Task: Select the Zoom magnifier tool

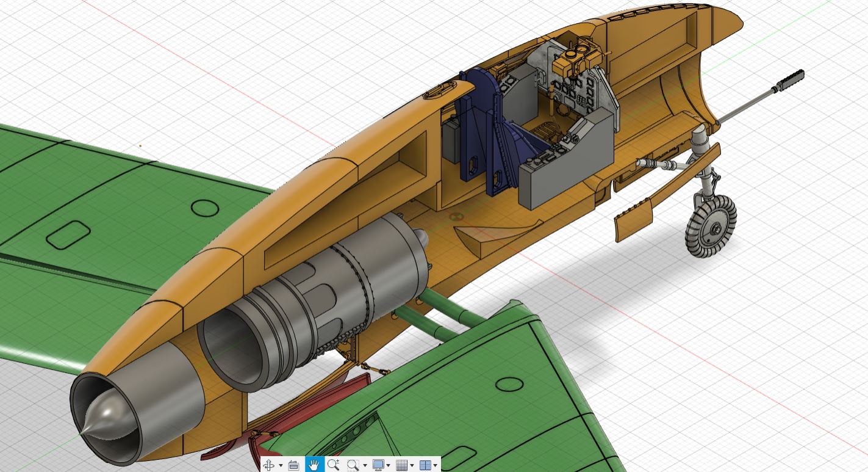Action: click(x=333, y=465)
